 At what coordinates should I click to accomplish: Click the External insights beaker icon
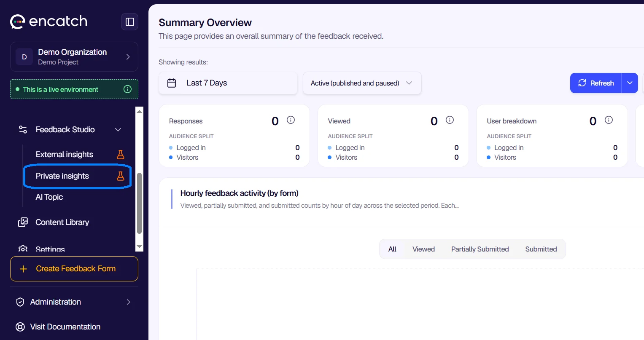point(121,155)
